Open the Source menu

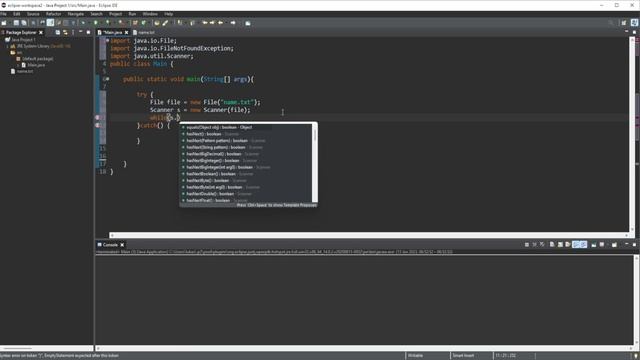click(x=33, y=14)
